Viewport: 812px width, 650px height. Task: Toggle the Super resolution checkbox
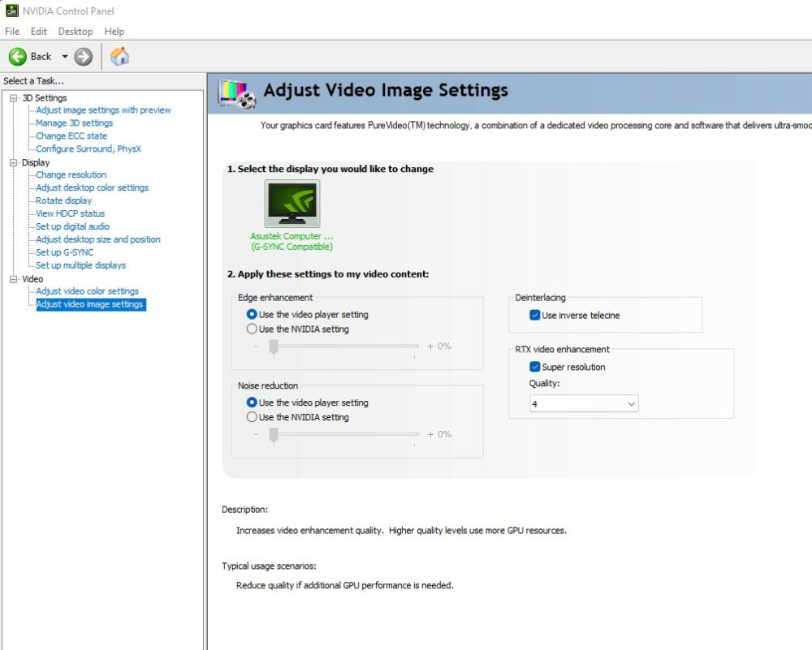click(x=535, y=367)
